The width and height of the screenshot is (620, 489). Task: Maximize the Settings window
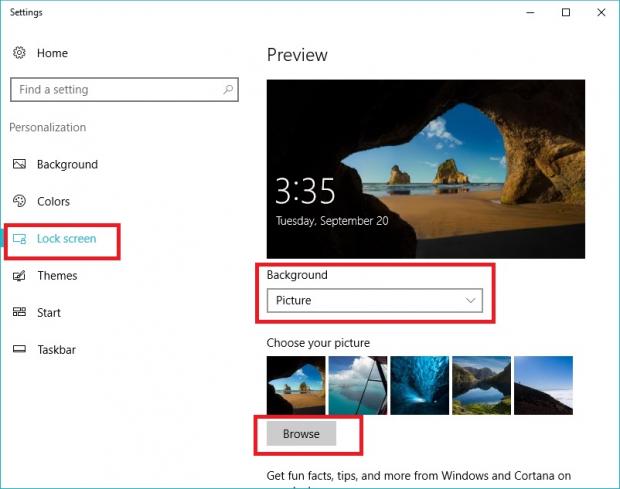coord(566,13)
